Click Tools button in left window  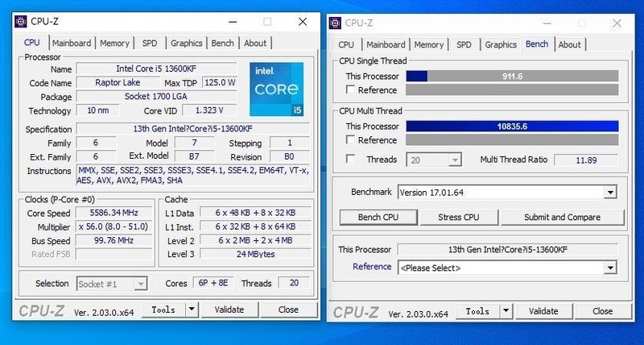[163, 310]
